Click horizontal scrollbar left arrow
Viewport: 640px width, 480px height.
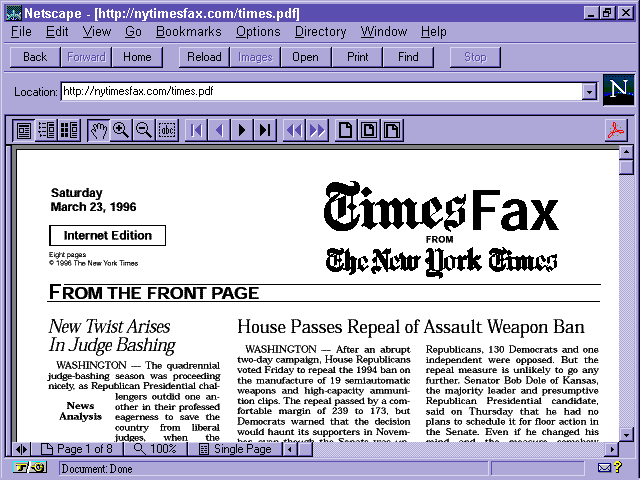click(290, 450)
